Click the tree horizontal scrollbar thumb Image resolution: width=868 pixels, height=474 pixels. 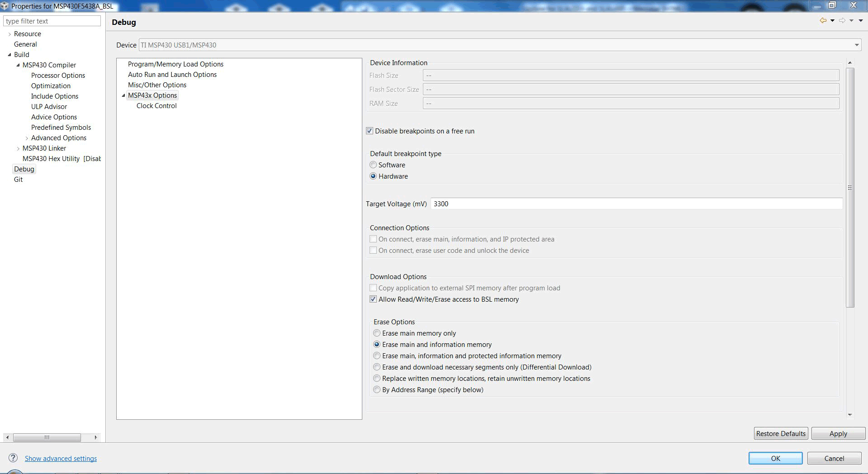(47, 437)
